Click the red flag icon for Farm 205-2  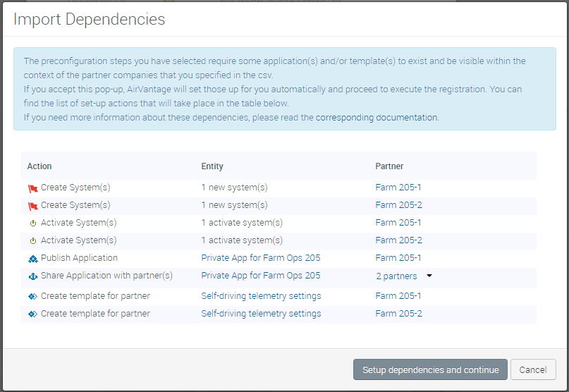pos(32,206)
